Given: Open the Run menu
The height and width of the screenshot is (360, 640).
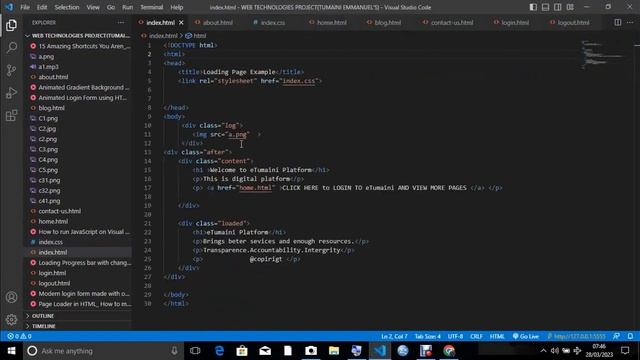Looking at the screenshot, I should coord(127,7).
